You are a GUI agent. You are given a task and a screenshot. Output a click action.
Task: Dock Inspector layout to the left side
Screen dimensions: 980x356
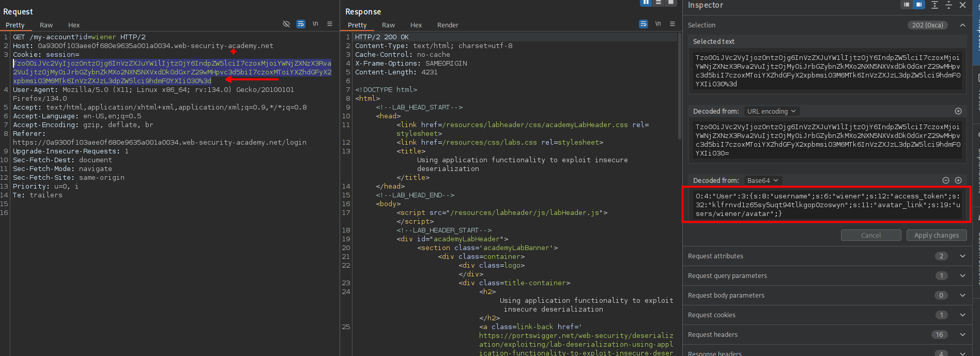907,5
